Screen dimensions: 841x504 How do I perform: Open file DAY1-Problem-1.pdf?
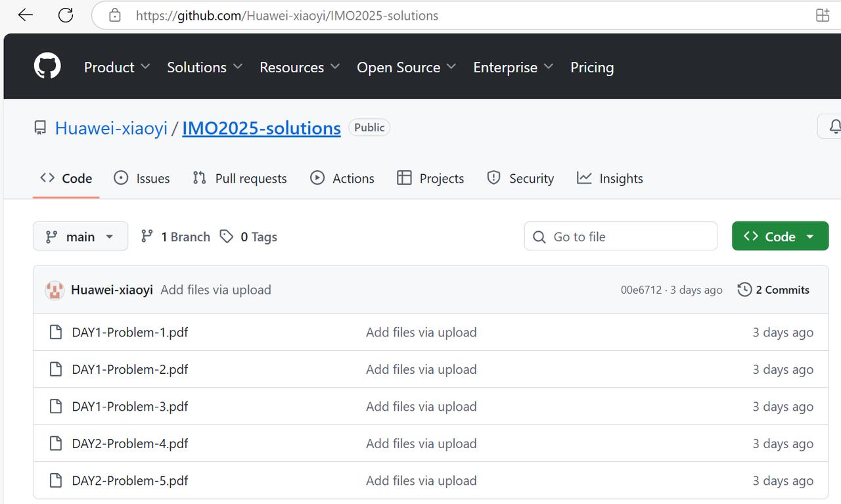click(130, 332)
